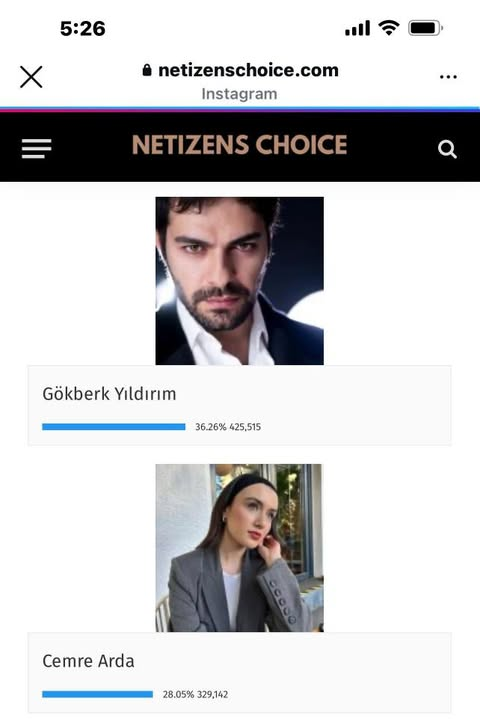Tap the 28.05% 329,142 vote count
480x719 pixels.
point(195,694)
